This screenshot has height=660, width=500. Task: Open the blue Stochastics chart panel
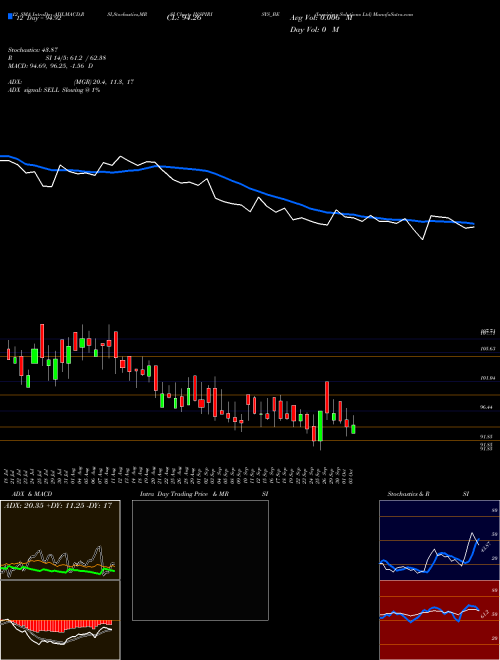click(x=439, y=540)
